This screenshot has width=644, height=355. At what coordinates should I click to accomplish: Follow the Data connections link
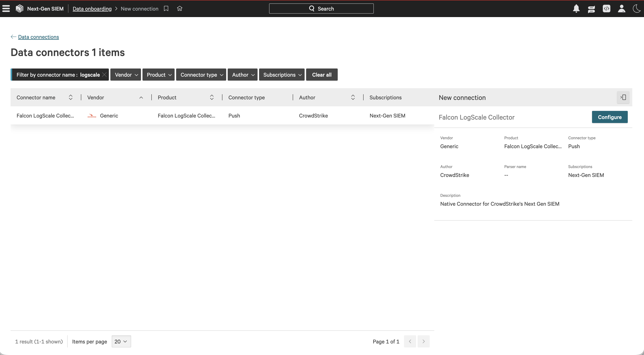pos(39,37)
